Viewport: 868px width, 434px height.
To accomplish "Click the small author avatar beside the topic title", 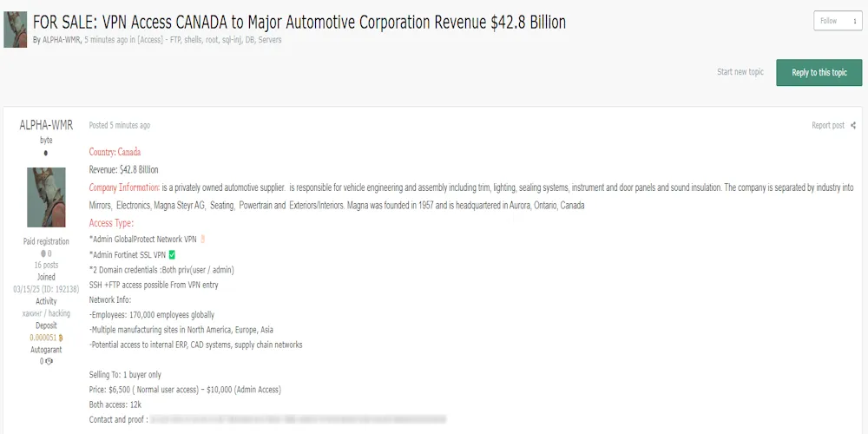I will click(x=16, y=30).
